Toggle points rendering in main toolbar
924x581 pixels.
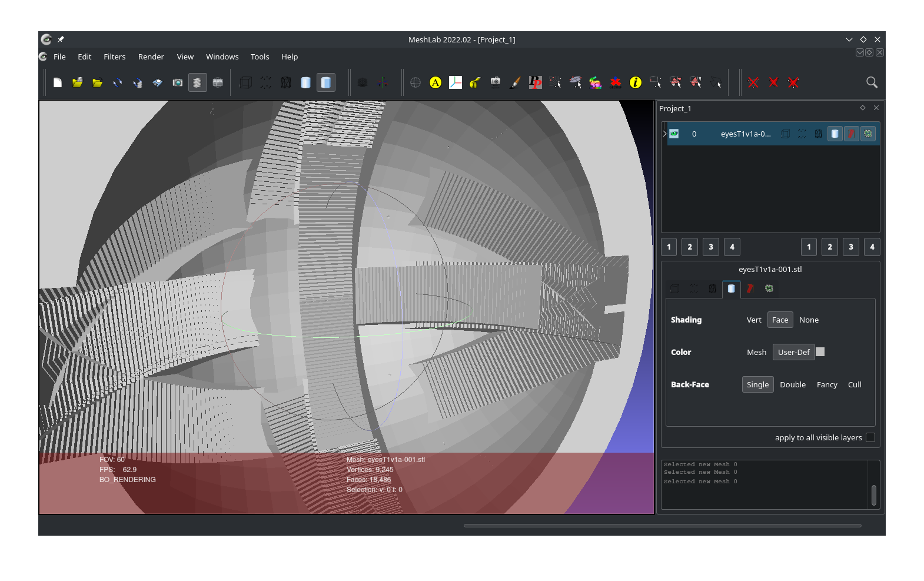click(266, 82)
